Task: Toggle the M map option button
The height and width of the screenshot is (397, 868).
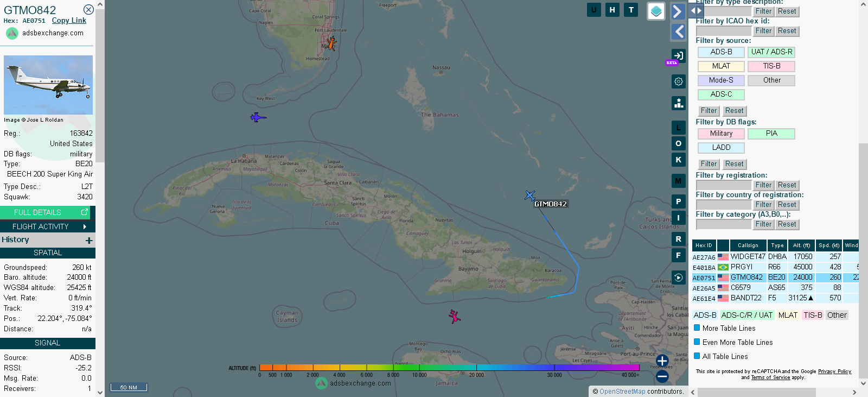Action: 678,181
